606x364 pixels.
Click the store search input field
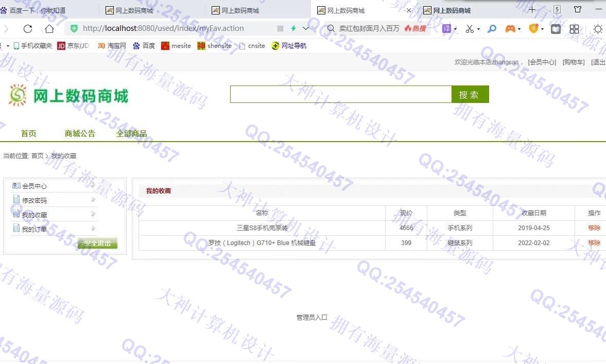pos(340,94)
